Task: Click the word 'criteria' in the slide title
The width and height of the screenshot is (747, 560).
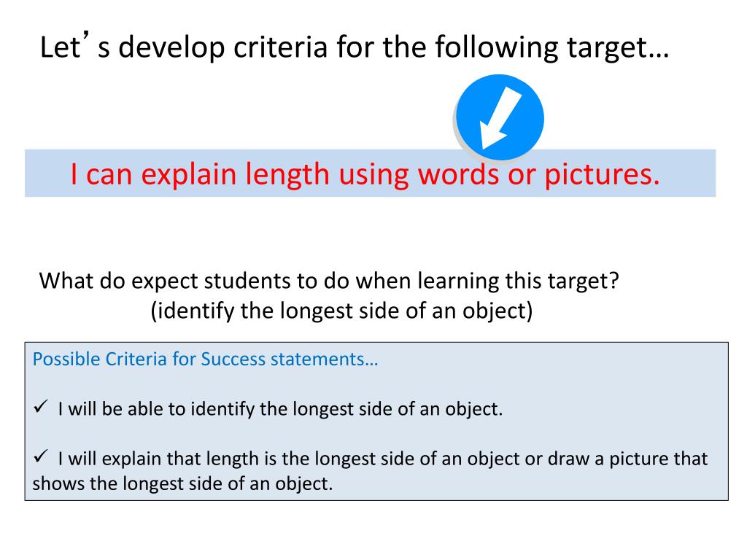Action: tap(281, 47)
